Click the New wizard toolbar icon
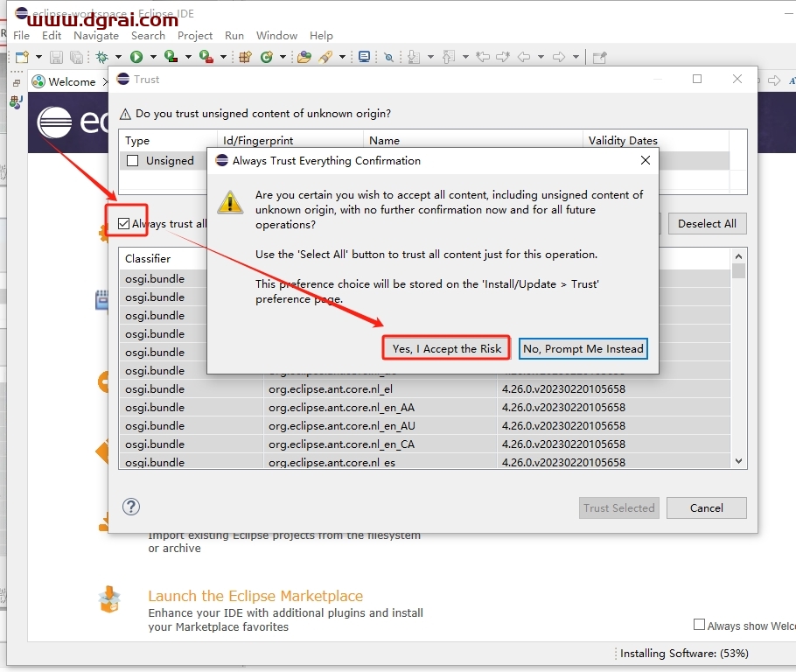 point(22,57)
